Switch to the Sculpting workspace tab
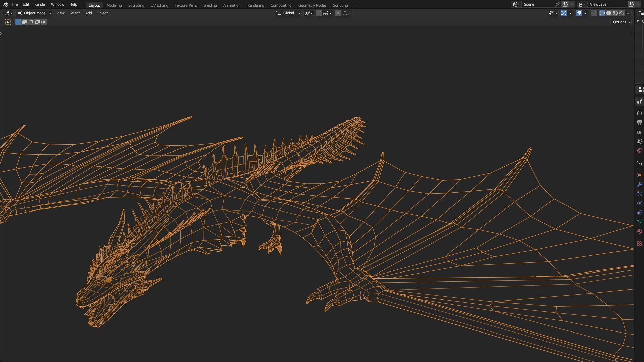This screenshot has width=644, height=362. point(136,5)
